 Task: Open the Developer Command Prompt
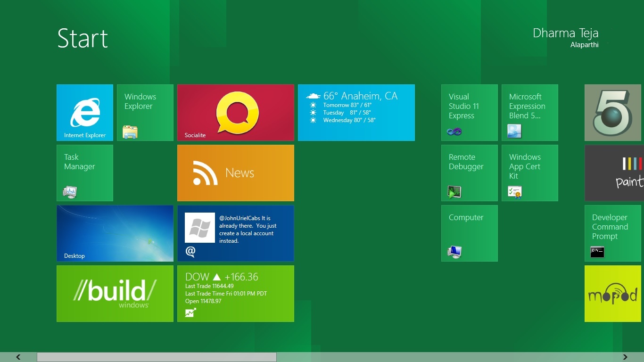[612, 233]
